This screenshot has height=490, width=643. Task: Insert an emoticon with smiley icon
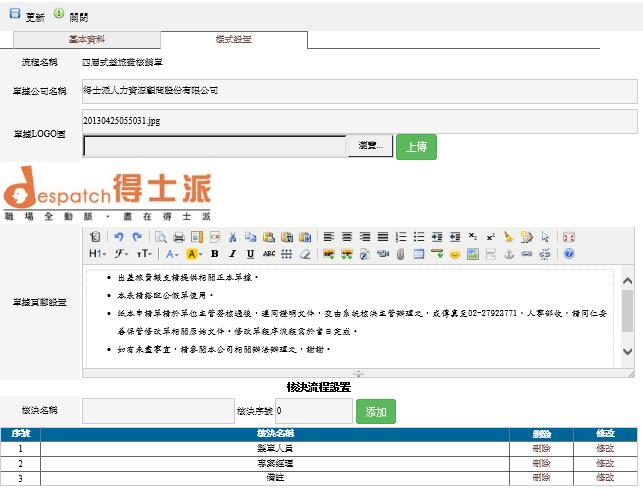(455, 254)
